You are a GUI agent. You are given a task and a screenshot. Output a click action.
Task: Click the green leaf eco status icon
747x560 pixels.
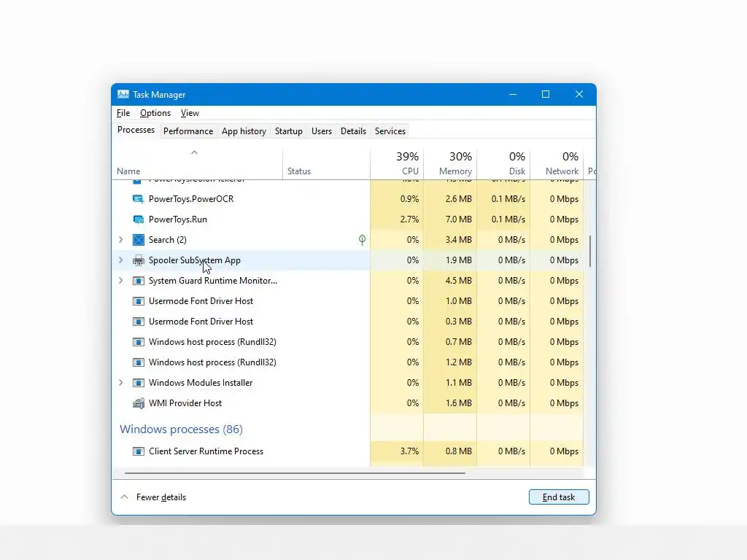point(362,240)
